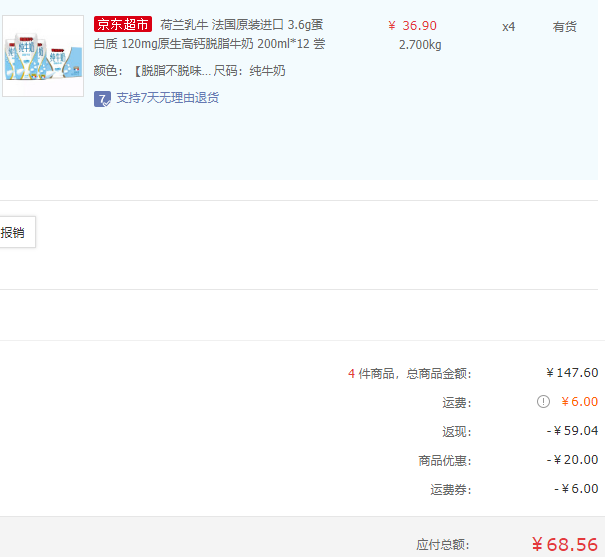Open the milk product thumbnail image
The height and width of the screenshot is (557, 605).
click(x=43, y=56)
